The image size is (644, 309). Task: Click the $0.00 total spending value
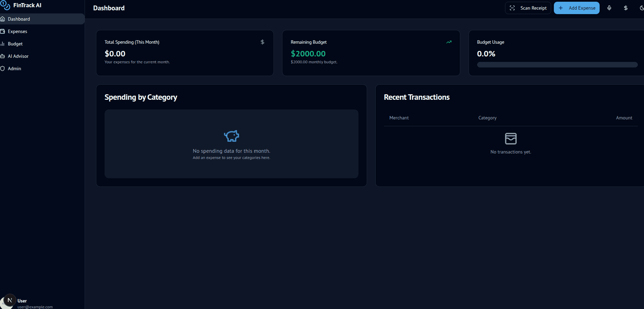coord(115,54)
